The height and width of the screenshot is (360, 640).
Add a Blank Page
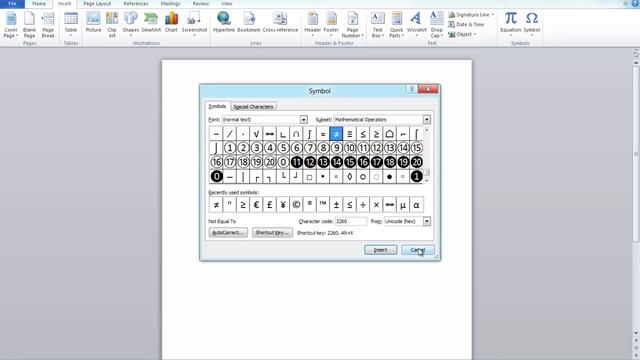tap(29, 25)
